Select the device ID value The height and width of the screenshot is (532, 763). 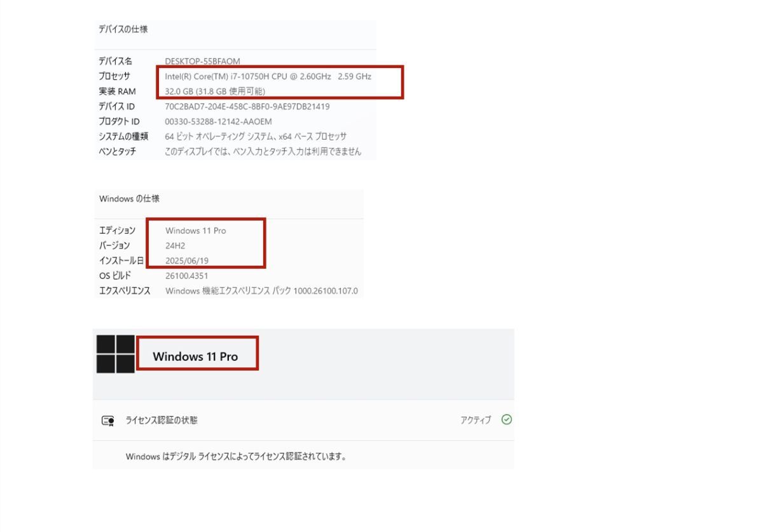(247, 107)
